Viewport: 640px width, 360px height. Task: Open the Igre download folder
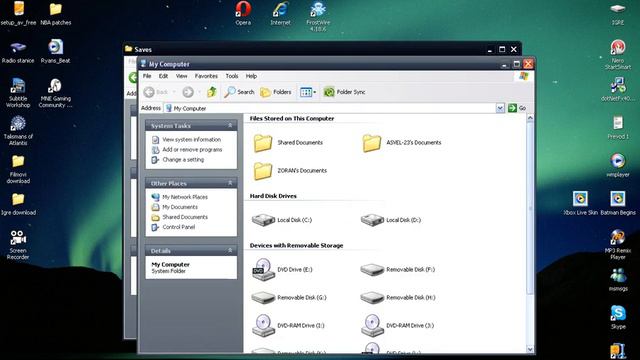pyautogui.click(x=18, y=204)
